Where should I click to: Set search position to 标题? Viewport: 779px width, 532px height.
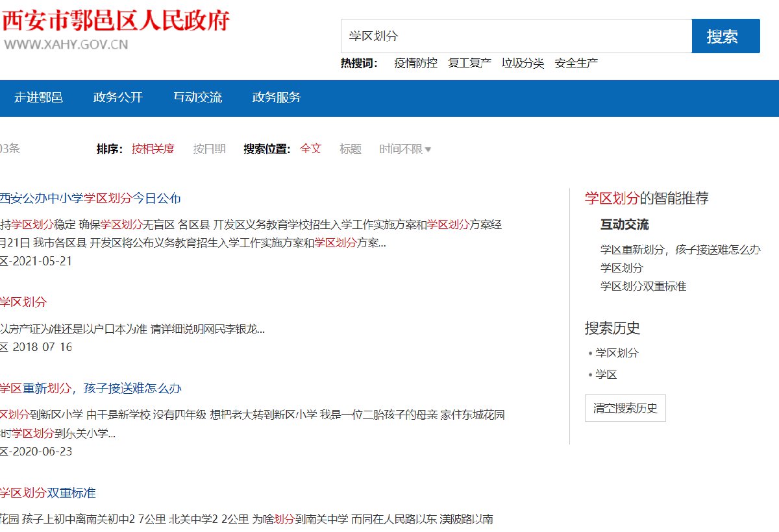point(350,149)
